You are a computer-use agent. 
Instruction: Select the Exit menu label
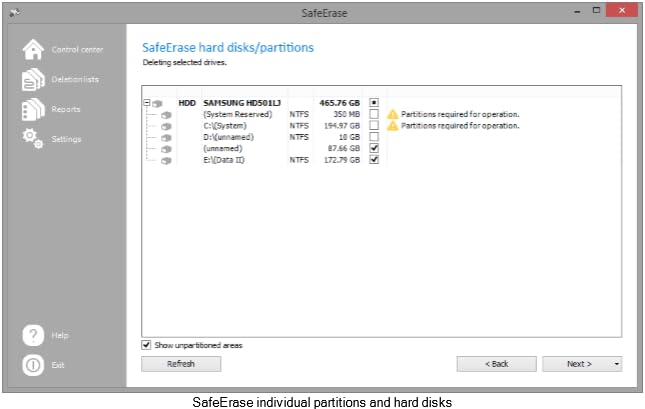(x=58, y=365)
